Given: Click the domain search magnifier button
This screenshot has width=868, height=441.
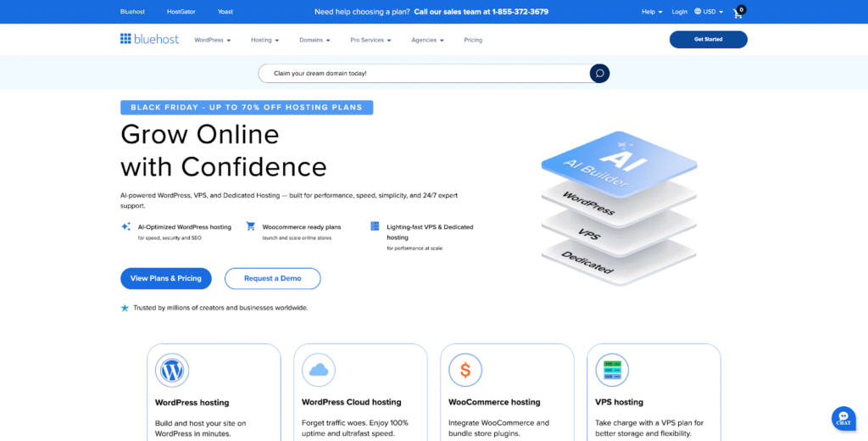Looking at the screenshot, I should coord(599,74).
